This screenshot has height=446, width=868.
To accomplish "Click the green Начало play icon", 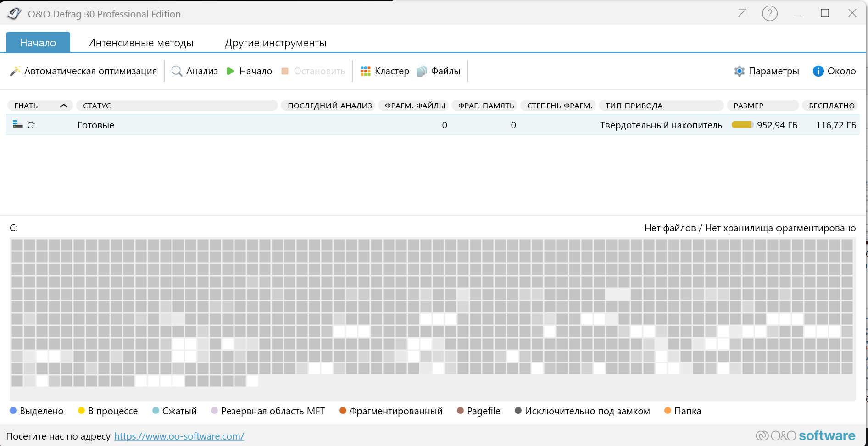I will tap(230, 71).
